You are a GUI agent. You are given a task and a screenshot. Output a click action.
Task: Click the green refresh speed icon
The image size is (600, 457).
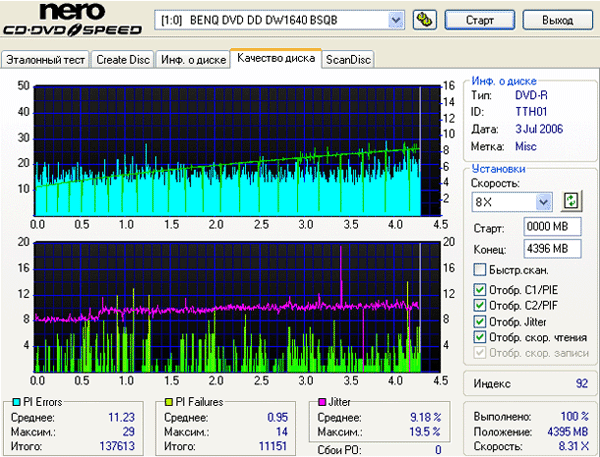[x=572, y=201]
